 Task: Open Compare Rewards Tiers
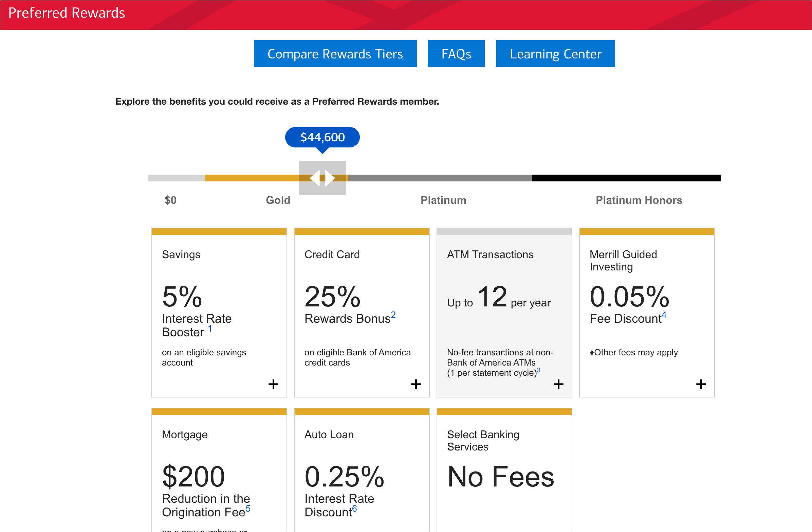click(335, 54)
